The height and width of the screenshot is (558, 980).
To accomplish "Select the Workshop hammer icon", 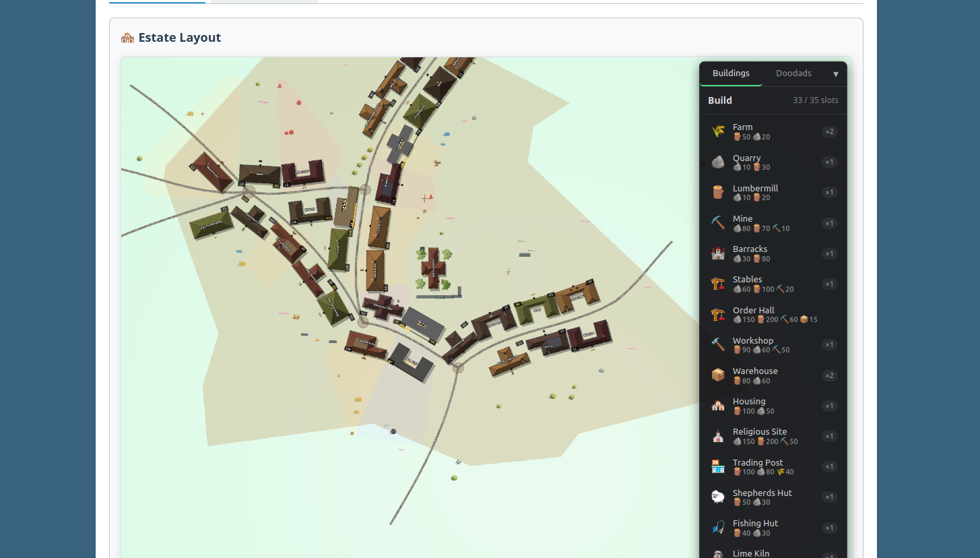I will point(718,344).
